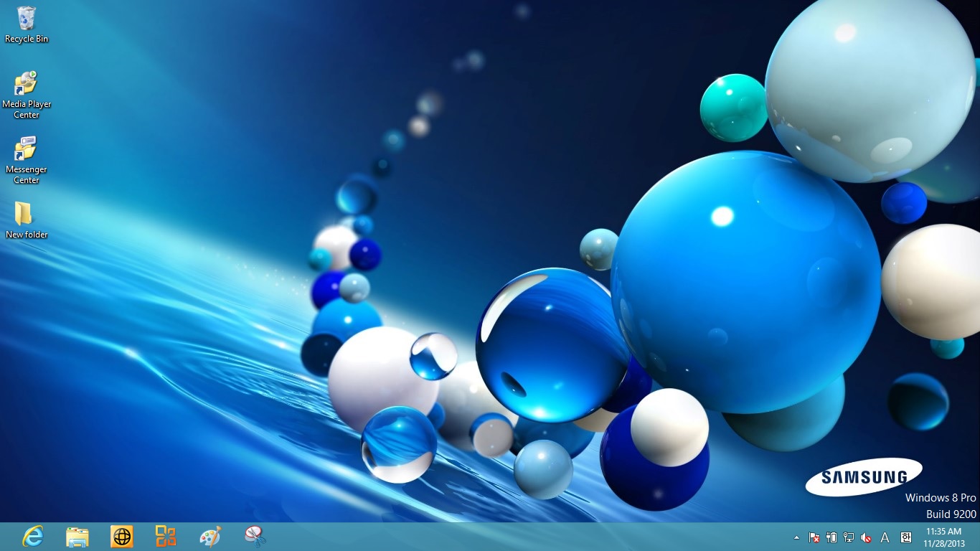Open Action Center flag in tray
The image size is (980, 551).
(814, 537)
